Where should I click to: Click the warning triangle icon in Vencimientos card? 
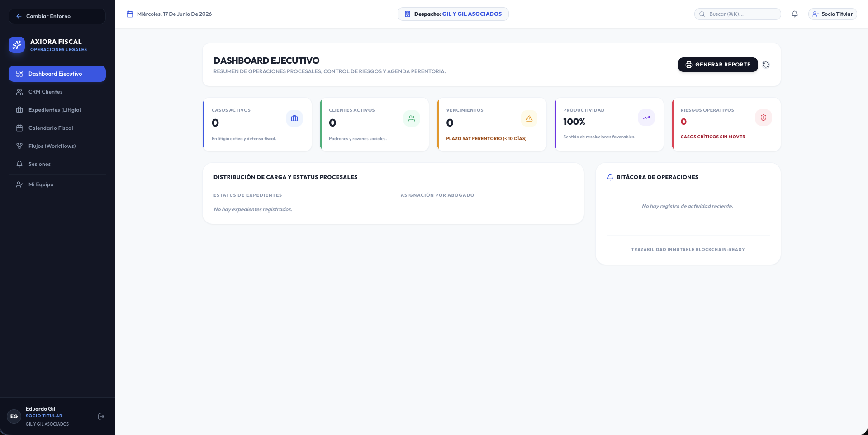[529, 118]
